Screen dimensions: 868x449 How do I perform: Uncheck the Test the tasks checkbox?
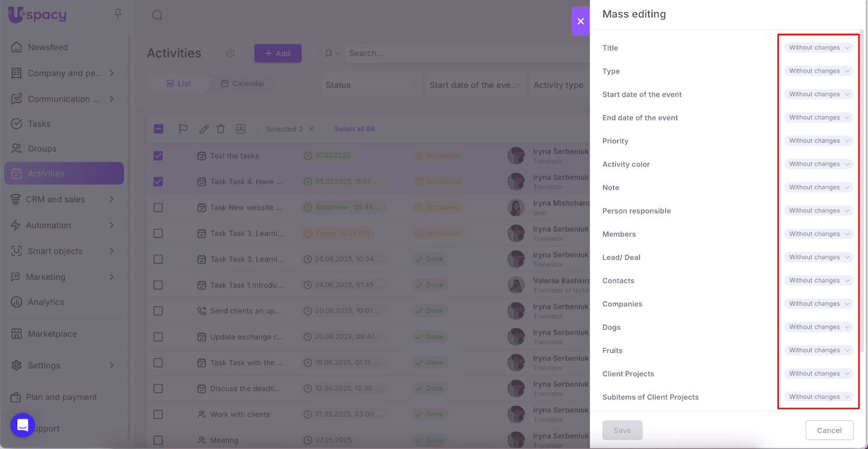click(158, 156)
